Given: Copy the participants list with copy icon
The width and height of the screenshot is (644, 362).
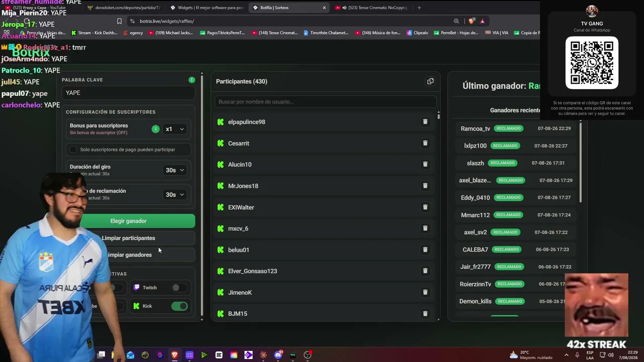Looking at the screenshot, I should tap(430, 81).
